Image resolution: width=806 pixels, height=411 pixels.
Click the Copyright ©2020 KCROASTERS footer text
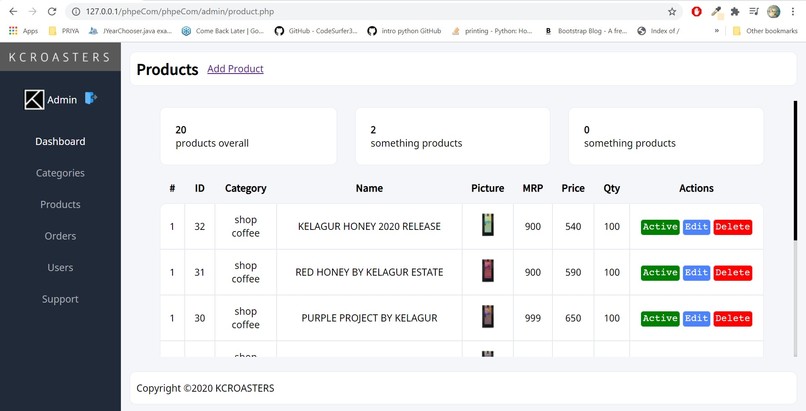(x=205, y=388)
